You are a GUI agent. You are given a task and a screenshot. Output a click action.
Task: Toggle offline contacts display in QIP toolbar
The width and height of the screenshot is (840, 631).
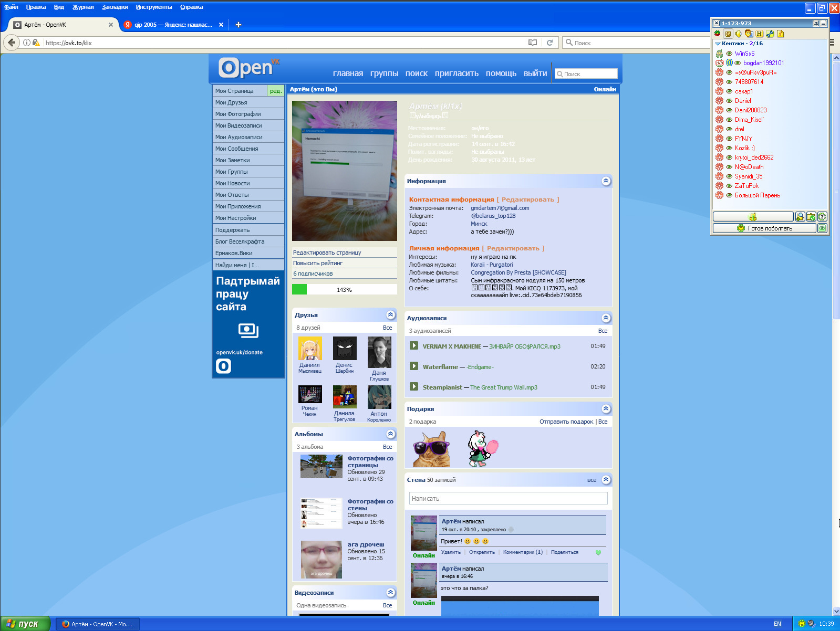[718, 34]
